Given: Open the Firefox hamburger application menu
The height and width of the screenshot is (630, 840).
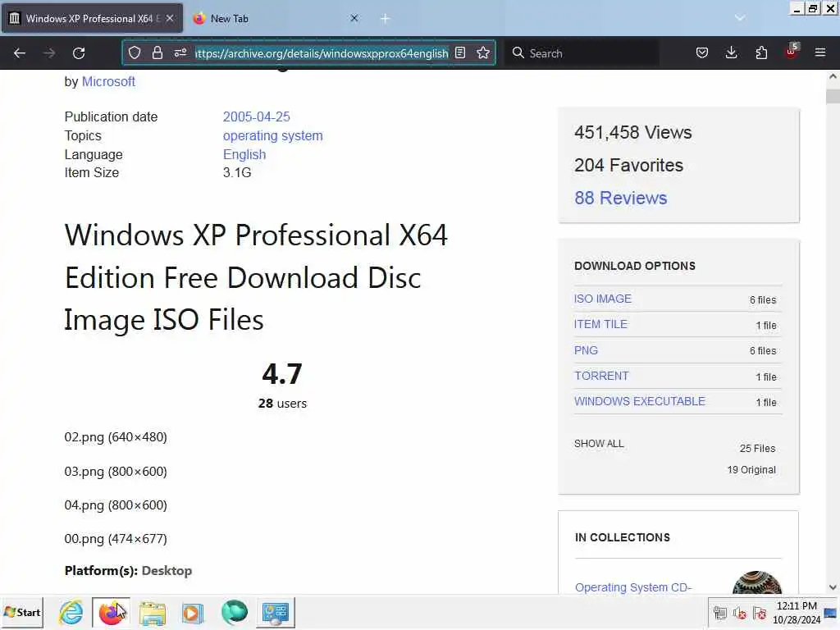Looking at the screenshot, I should pos(820,53).
